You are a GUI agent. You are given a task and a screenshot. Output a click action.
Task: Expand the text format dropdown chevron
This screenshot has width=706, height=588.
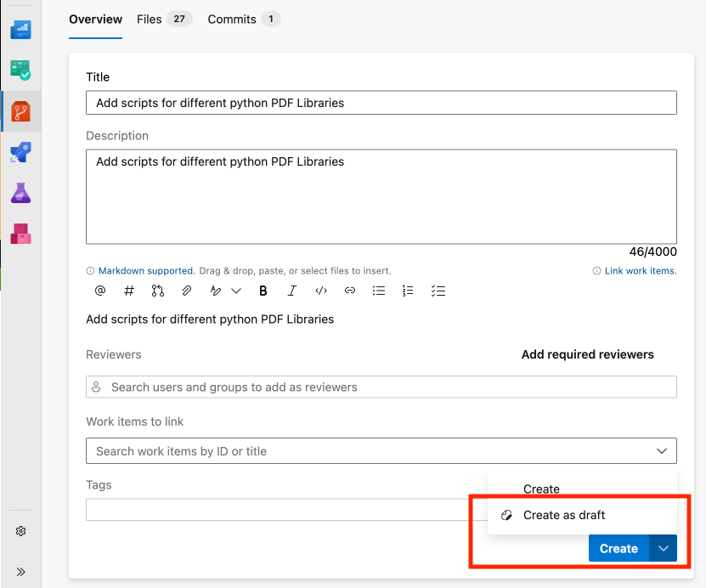pyautogui.click(x=236, y=291)
